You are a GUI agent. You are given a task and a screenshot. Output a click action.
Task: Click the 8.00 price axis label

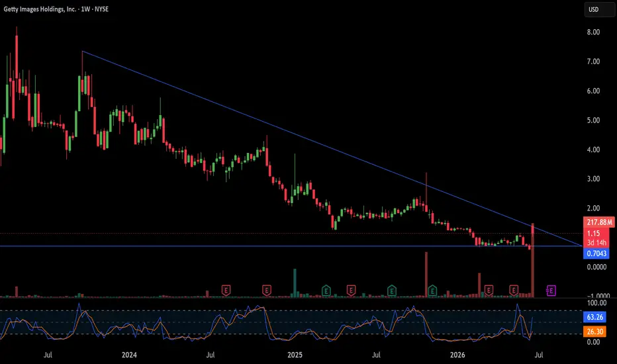[593, 32]
